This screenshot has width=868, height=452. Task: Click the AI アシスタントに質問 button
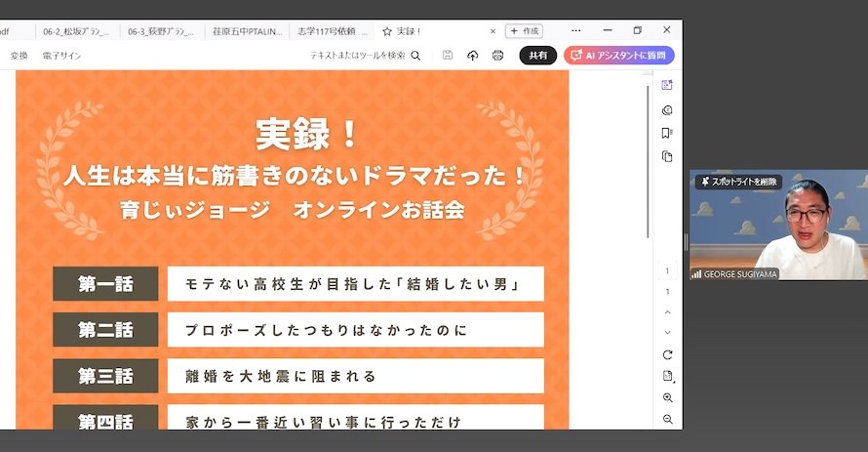(618, 56)
